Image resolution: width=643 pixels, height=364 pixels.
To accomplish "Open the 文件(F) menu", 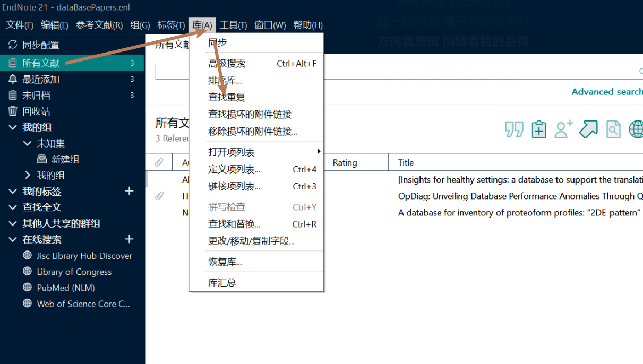I will (x=20, y=25).
